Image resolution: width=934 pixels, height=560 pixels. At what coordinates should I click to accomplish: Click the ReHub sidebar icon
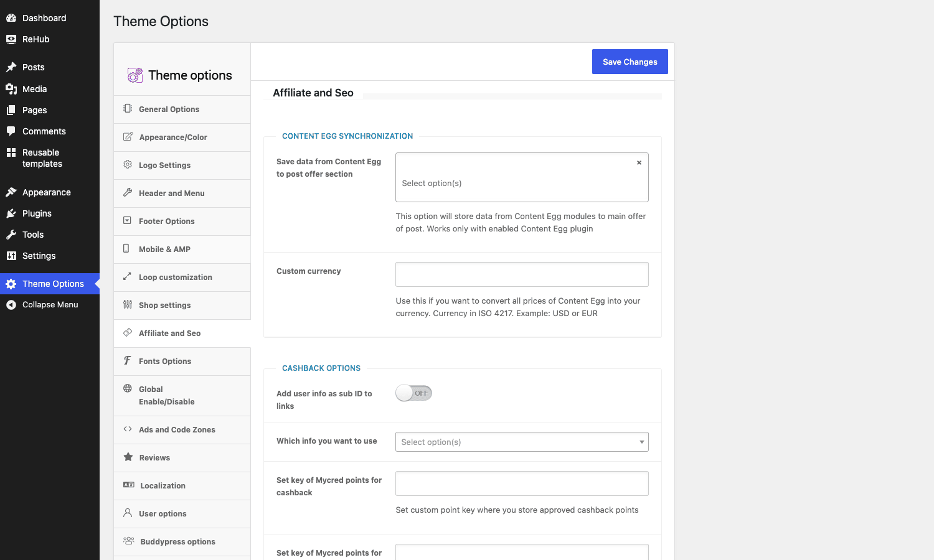click(x=11, y=39)
